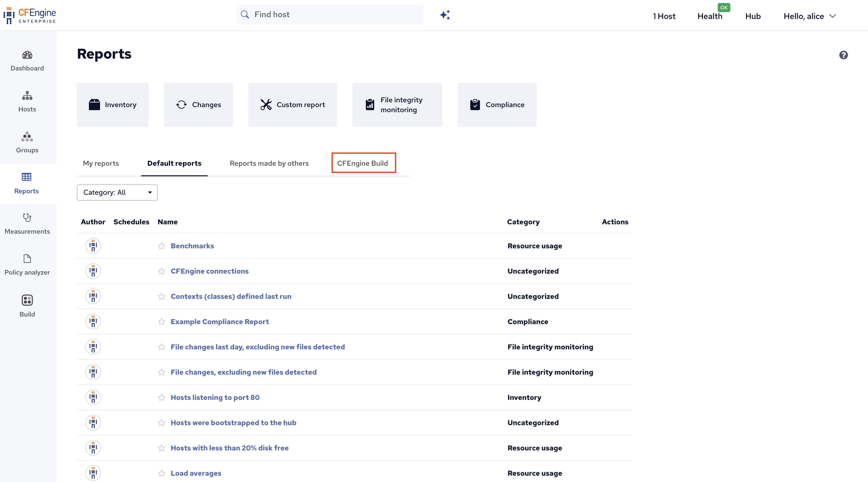Open the Inventory report card
Viewport: 868px width, 482px height.
(113, 105)
